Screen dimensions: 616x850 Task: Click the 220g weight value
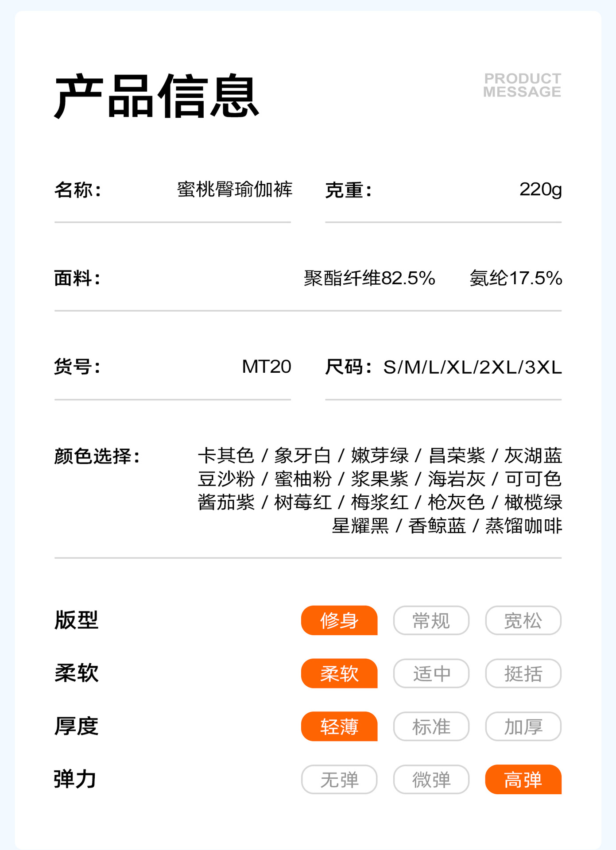[x=540, y=189]
